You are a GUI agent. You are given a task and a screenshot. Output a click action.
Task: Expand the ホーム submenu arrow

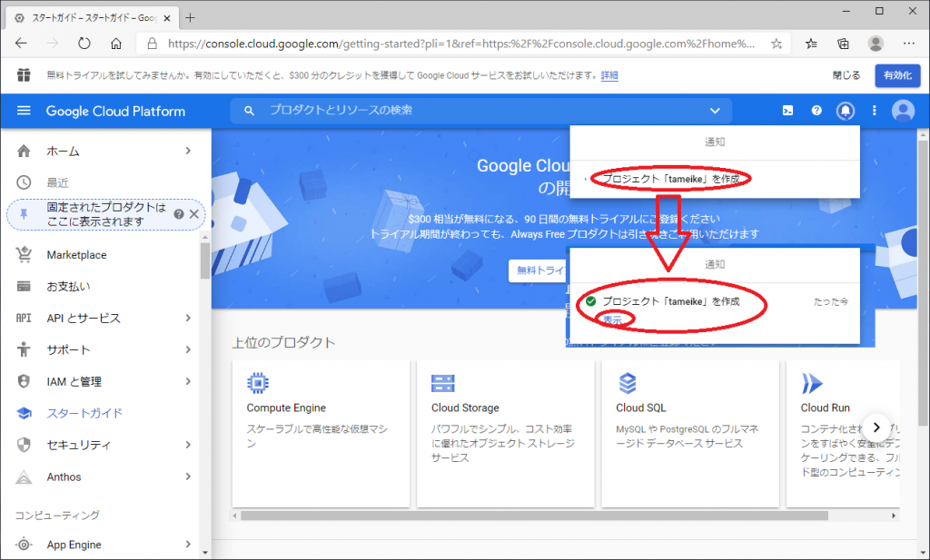point(188,151)
